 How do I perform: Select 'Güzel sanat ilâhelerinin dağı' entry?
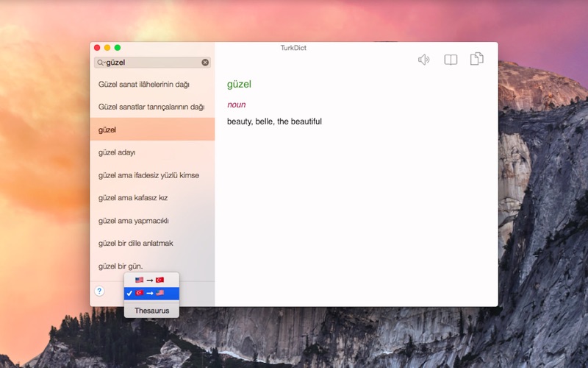click(152, 84)
